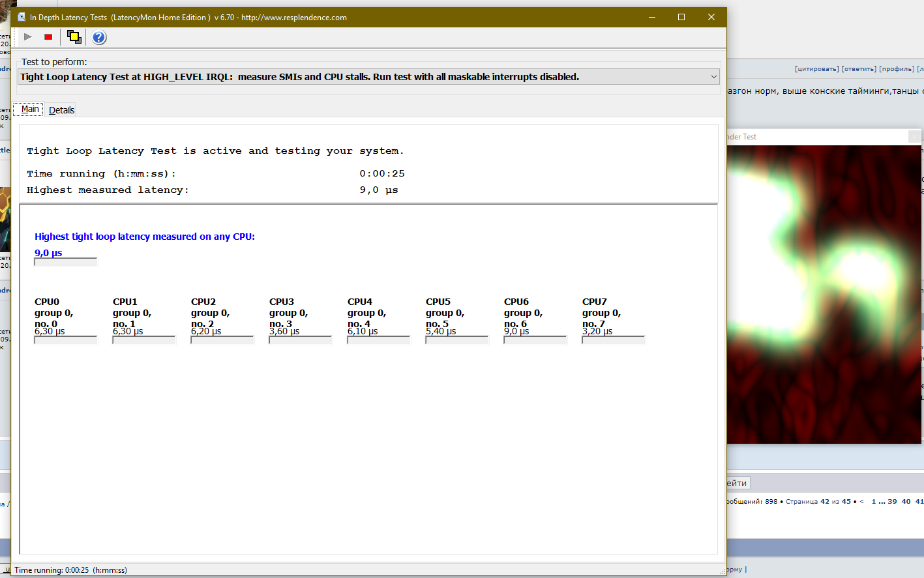The image size is (924, 578).
Task: Close the In Depth Latency Tests window
Action: (x=711, y=17)
